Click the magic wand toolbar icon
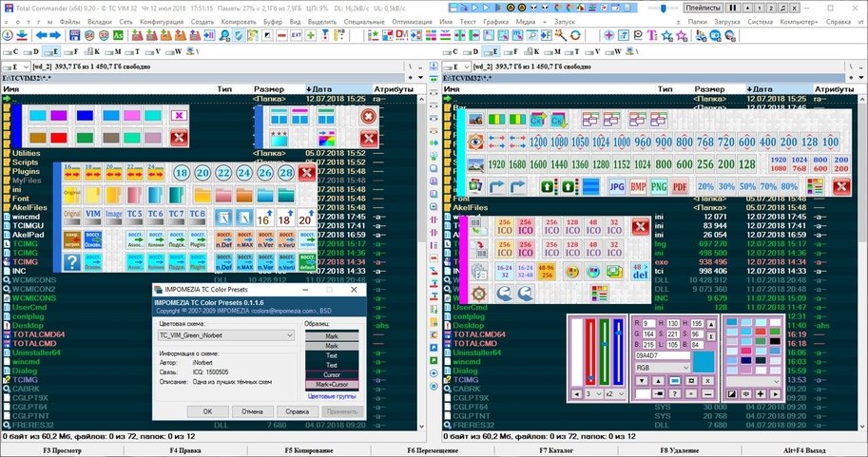Viewport: 868px width, 457px height. (561, 35)
